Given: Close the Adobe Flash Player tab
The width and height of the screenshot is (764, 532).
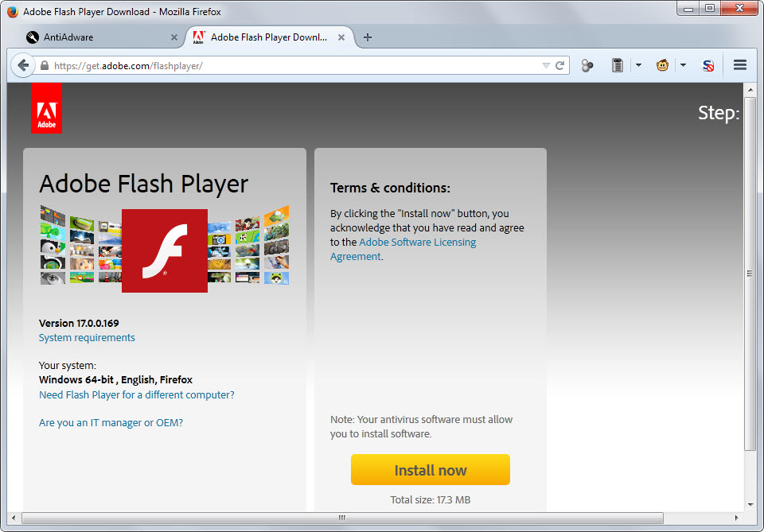Looking at the screenshot, I should (341, 37).
